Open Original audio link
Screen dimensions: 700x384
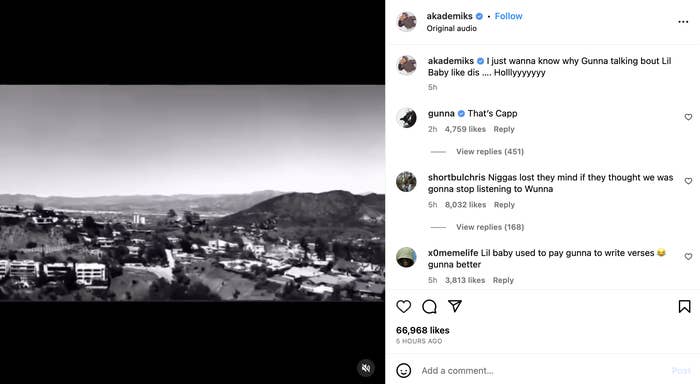tap(451, 28)
